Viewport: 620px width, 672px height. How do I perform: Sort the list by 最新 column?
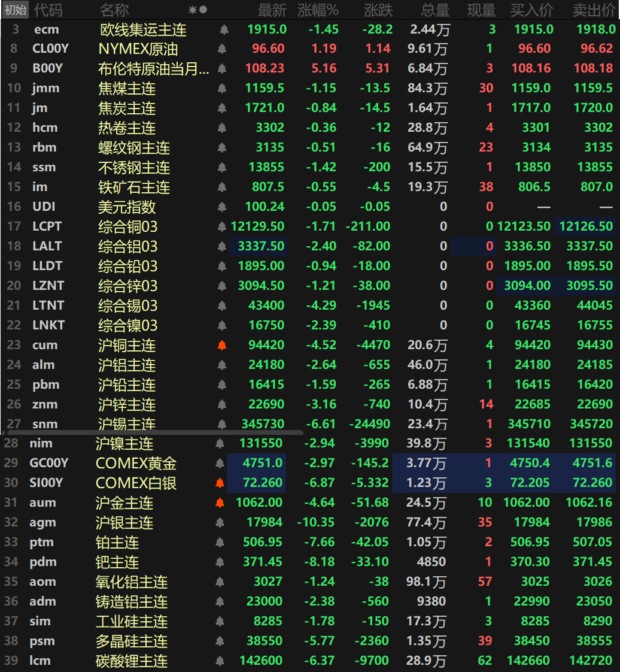tap(272, 10)
